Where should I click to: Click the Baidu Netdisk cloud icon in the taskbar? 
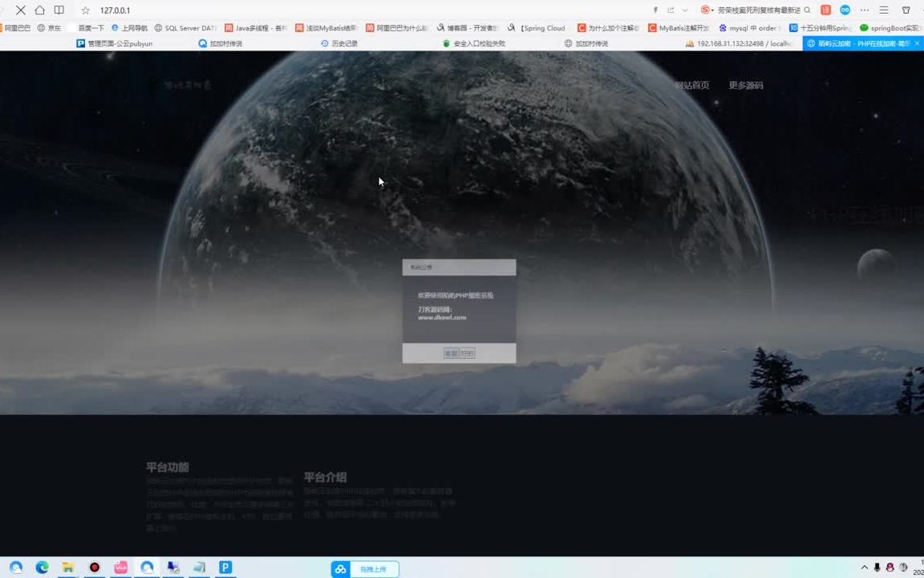pyautogui.click(x=147, y=568)
